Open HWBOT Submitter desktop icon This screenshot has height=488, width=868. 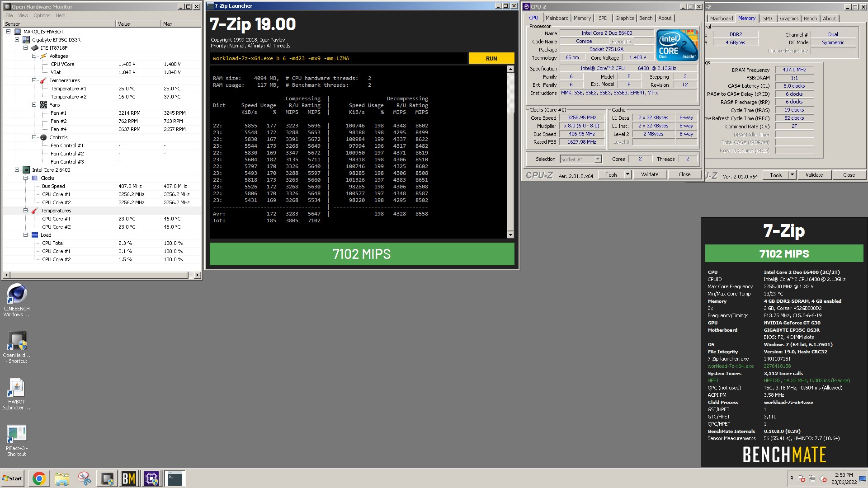(17, 394)
